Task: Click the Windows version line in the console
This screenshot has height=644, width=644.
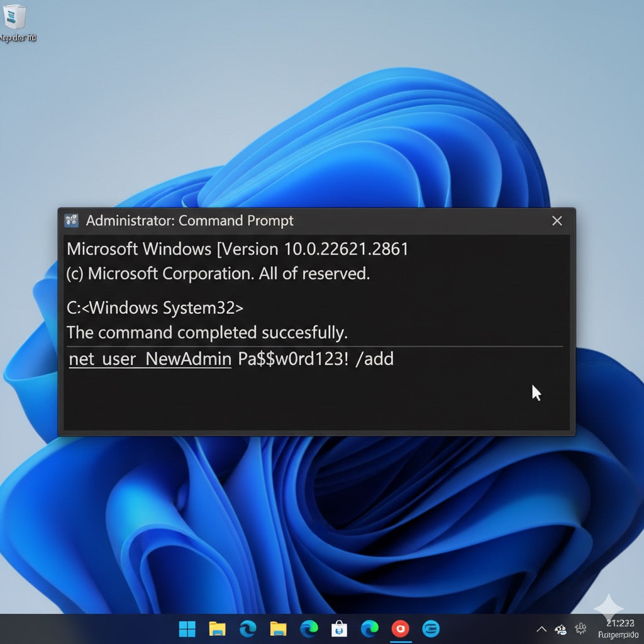Action: coord(237,249)
